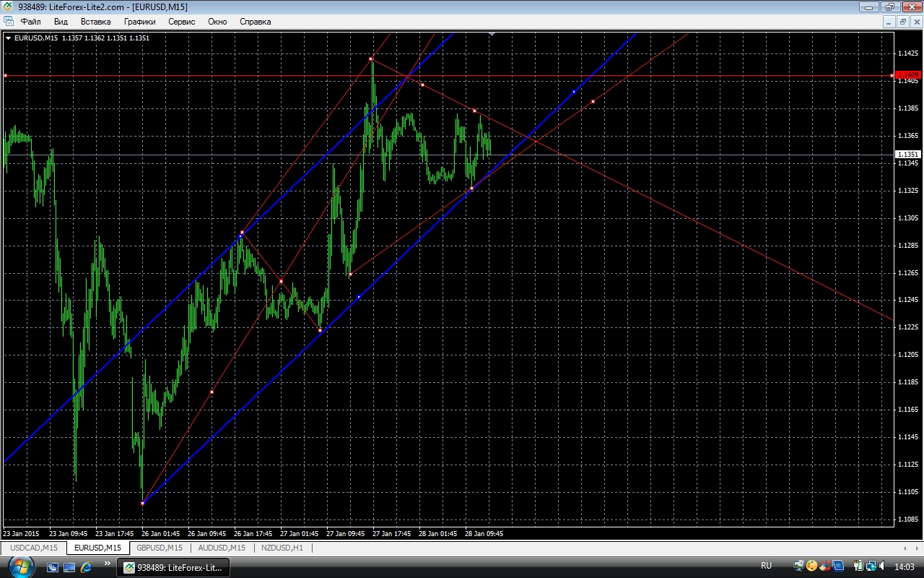
Task: Switch to the USDCAD,M15 chart tab
Action: pyautogui.click(x=34, y=548)
